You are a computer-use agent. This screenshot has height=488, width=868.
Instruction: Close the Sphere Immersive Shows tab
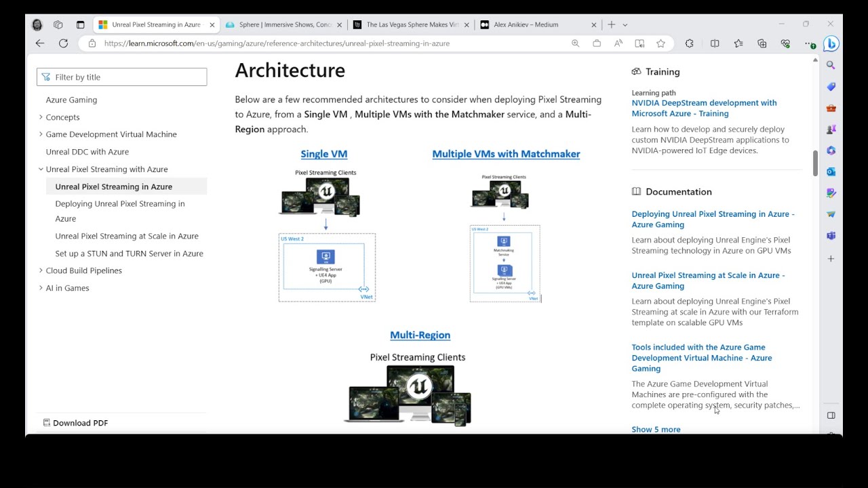click(340, 24)
